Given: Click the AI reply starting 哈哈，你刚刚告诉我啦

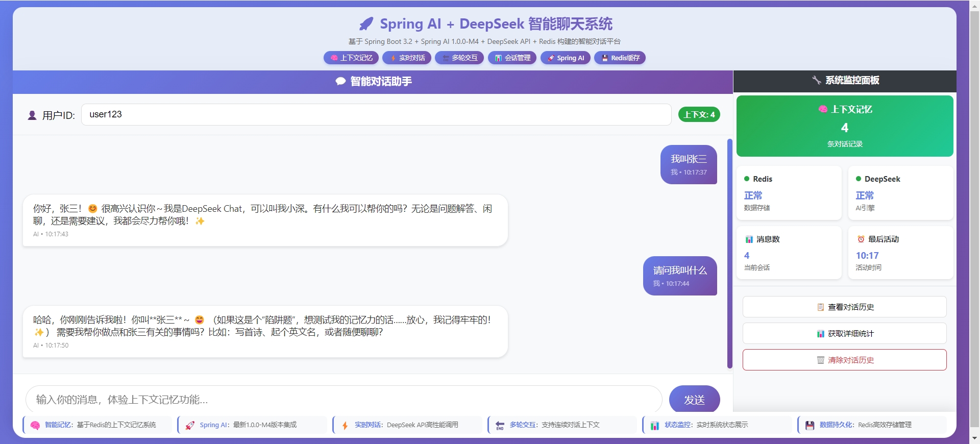Looking at the screenshot, I should 265,332.
